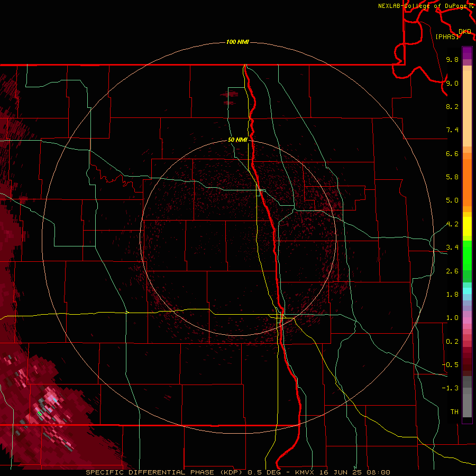Click the 1.8 value on the scale
This screenshot has height=476, width=476.
pos(452,295)
